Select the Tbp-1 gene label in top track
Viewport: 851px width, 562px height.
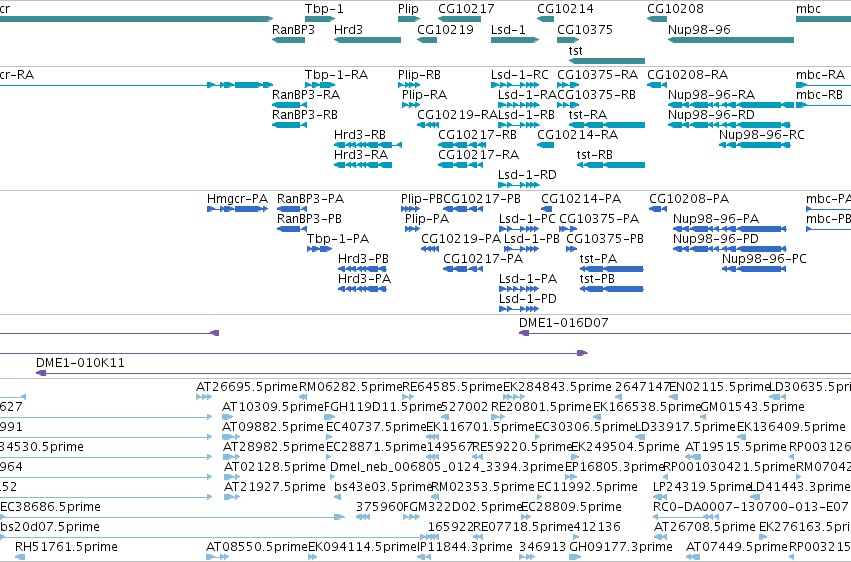click(324, 9)
